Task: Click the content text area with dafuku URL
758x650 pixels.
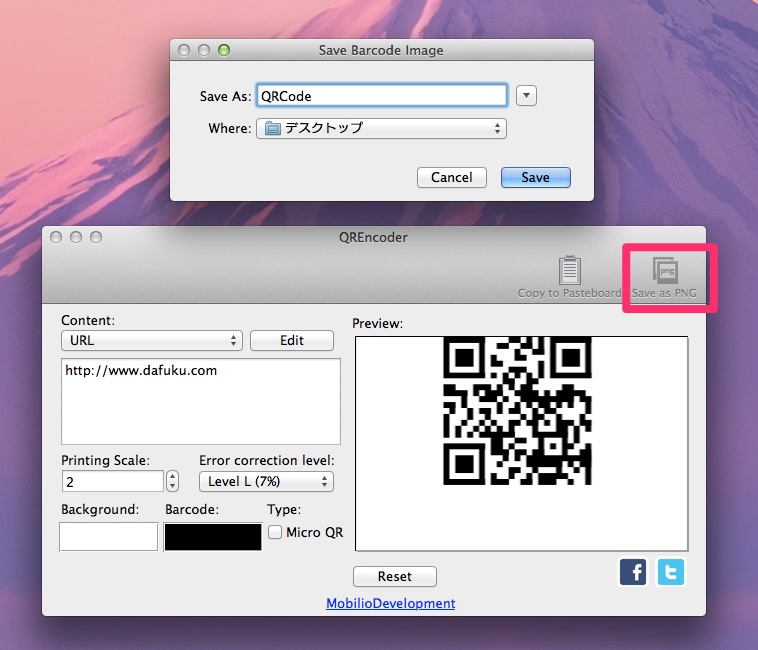Action: tap(201, 401)
